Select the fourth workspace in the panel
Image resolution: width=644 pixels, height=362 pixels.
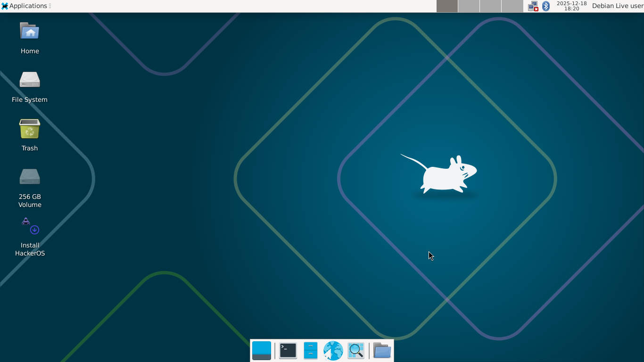(512, 6)
